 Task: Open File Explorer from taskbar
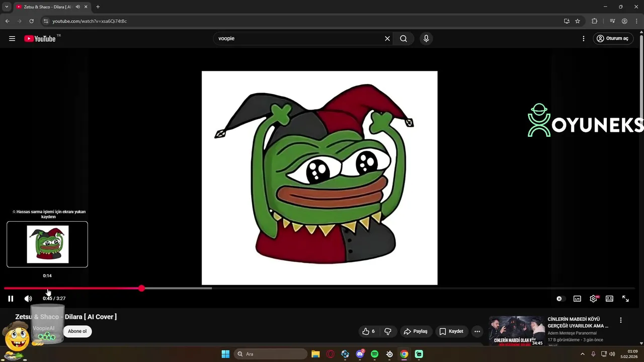point(315,354)
